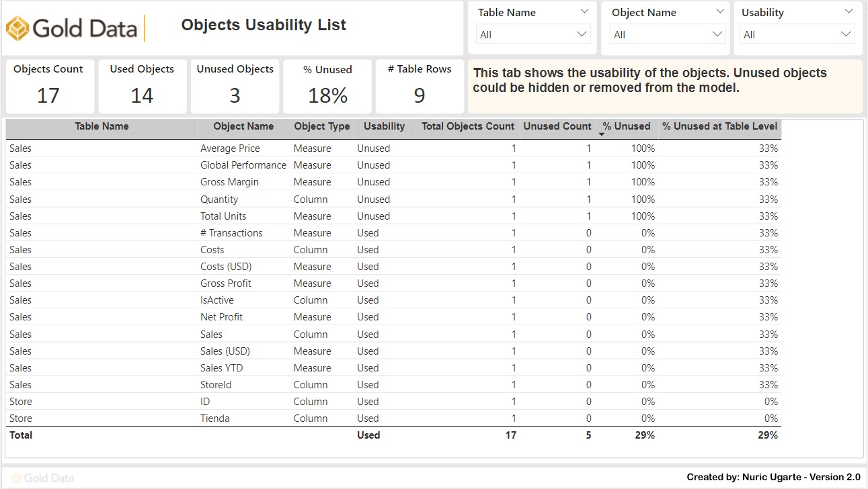This screenshot has height=489, width=868.
Task: Click the Unused Count column header
Action: pyautogui.click(x=557, y=126)
